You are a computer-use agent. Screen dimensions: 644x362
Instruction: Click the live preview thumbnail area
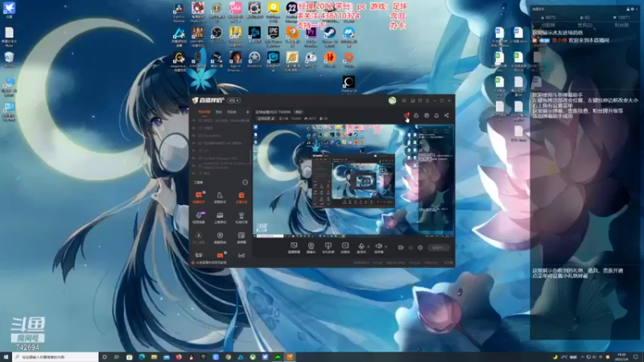tap(353, 180)
